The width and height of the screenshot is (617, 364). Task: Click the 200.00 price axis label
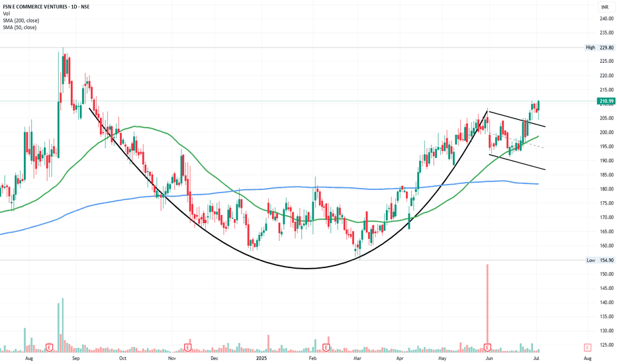click(606, 132)
